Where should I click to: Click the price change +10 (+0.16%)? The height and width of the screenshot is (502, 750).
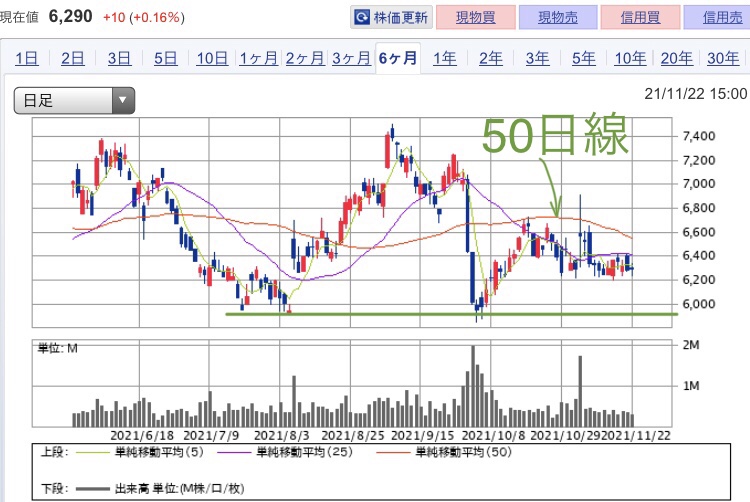click(144, 17)
